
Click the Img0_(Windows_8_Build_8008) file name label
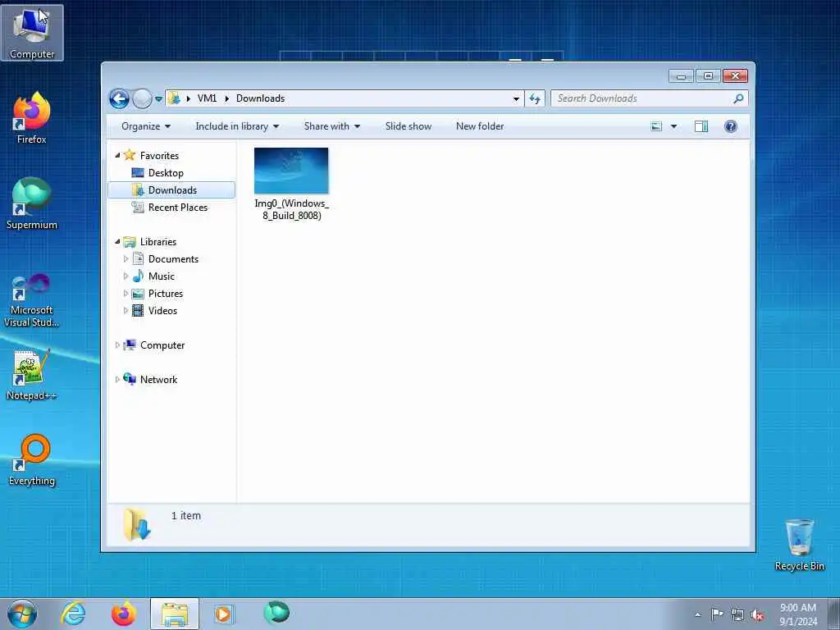291,209
